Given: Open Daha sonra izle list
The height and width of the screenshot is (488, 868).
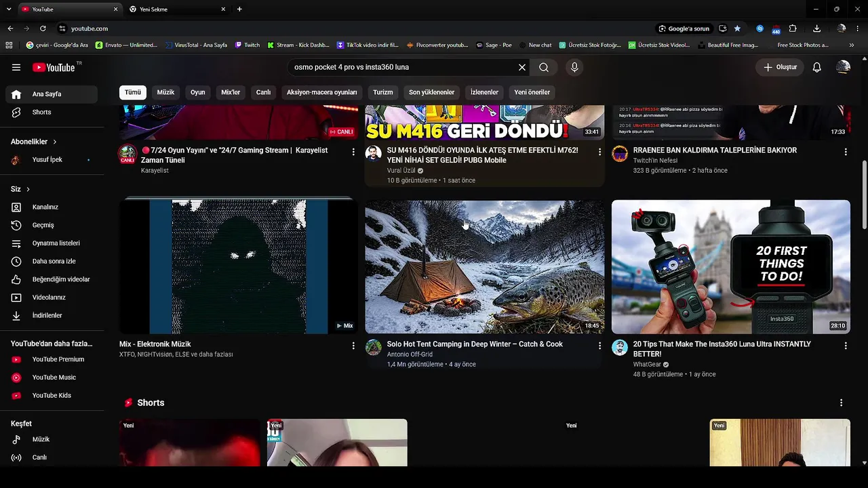Looking at the screenshot, I should pyautogui.click(x=52, y=261).
